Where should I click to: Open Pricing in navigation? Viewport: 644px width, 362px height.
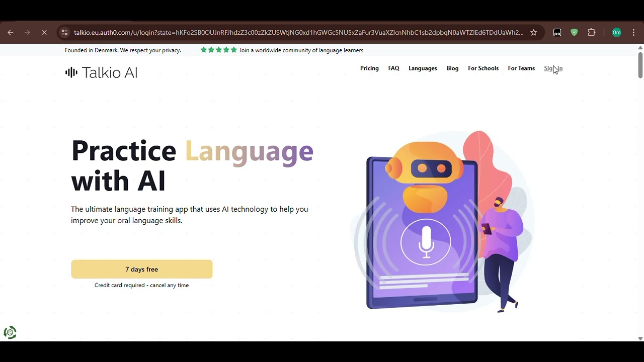[x=369, y=68]
